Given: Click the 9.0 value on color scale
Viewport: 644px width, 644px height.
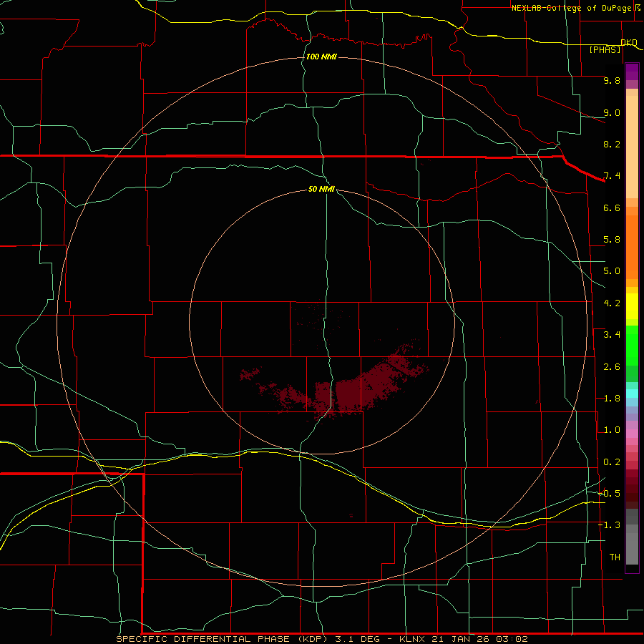Looking at the screenshot, I should click(x=612, y=112).
